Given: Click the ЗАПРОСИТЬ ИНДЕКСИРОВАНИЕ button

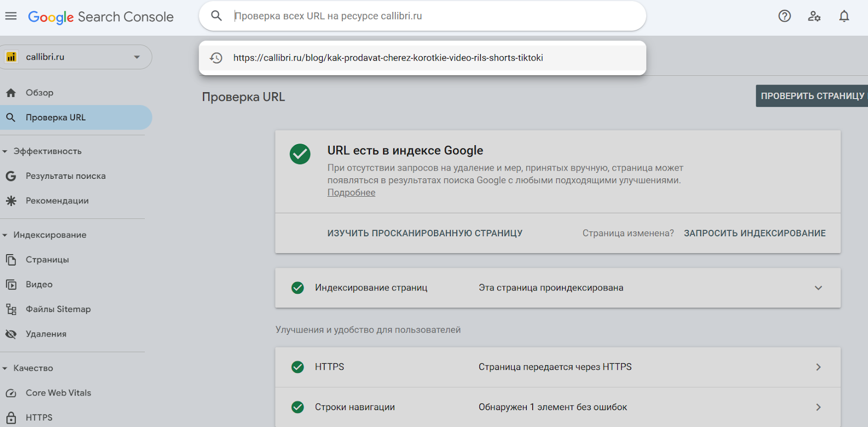Looking at the screenshot, I should [754, 233].
